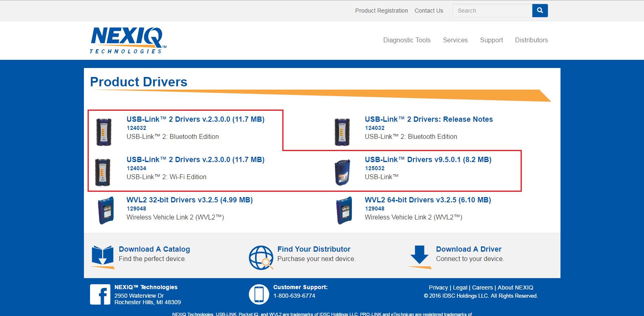Click the Find Your Distributor globe icon
This screenshot has height=316, width=644.
click(261, 257)
